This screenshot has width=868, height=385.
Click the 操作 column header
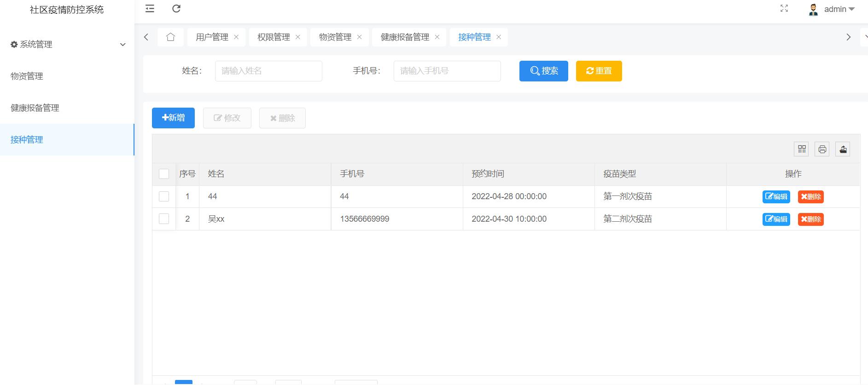[793, 174]
